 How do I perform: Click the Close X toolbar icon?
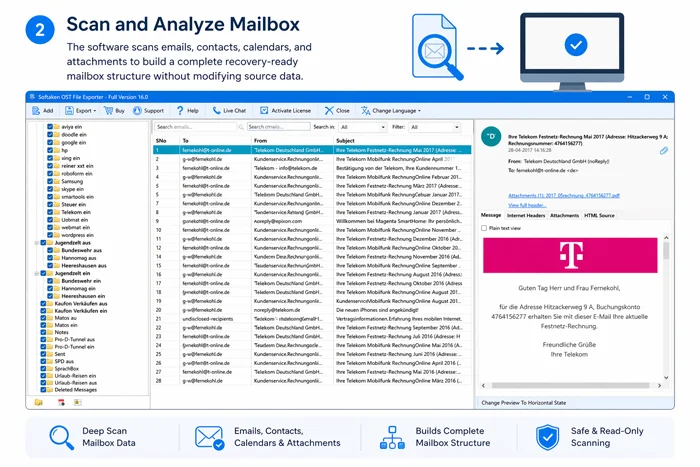click(x=329, y=110)
